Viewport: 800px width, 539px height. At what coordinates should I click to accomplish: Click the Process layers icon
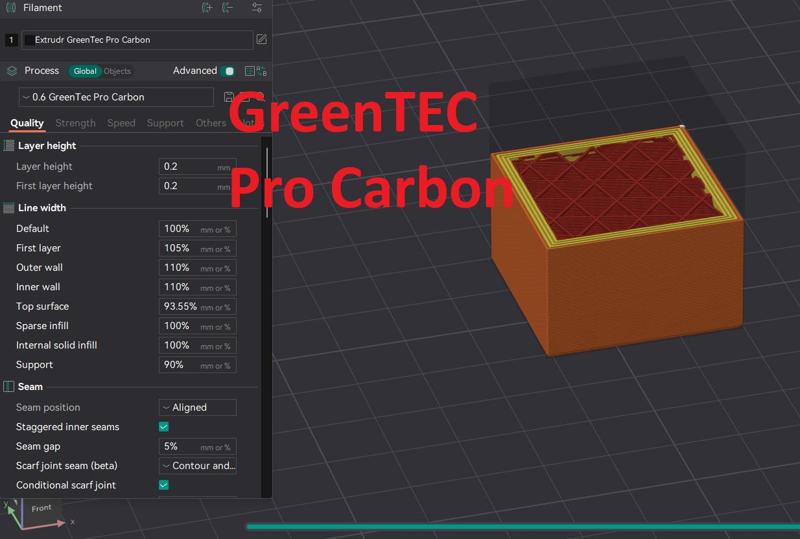tap(12, 71)
